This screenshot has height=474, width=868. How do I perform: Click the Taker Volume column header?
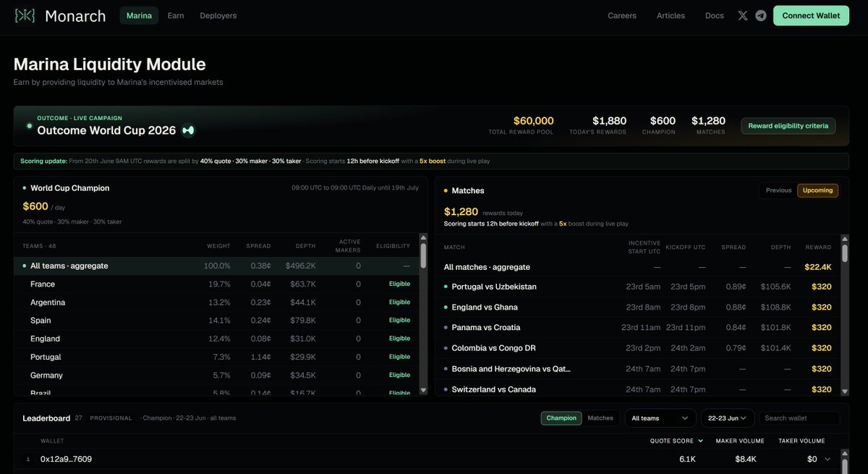click(x=801, y=441)
